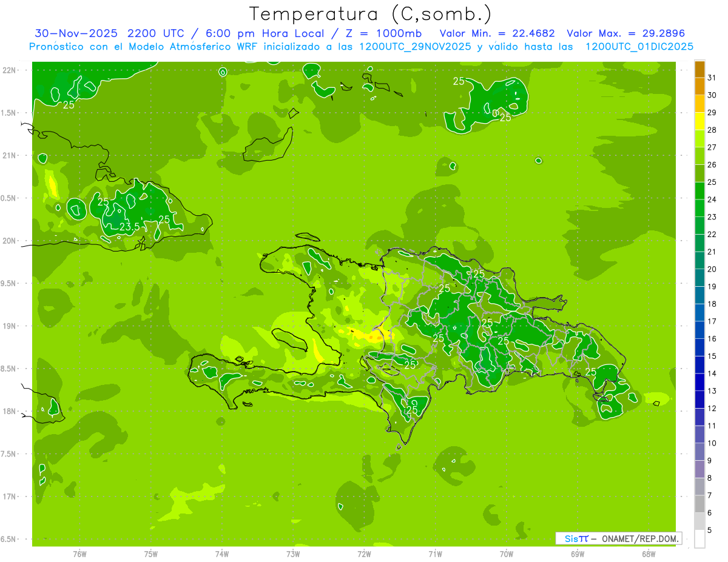Click color scale label "18"
Viewport: 728px width, 562px height.
point(712,303)
